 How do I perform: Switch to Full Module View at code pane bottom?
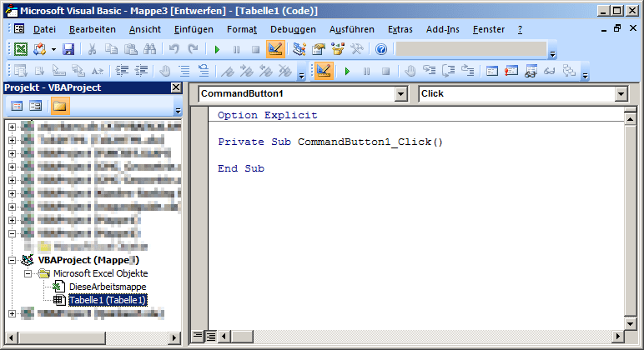tap(211, 337)
